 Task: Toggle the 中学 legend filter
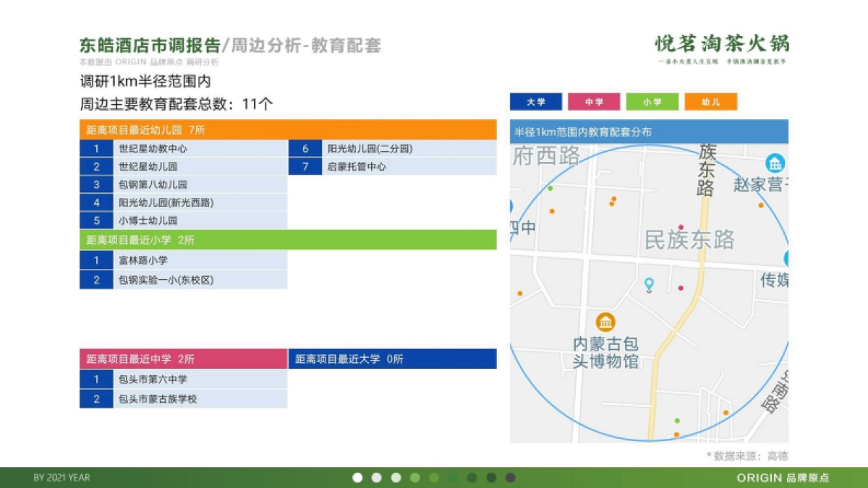click(595, 101)
